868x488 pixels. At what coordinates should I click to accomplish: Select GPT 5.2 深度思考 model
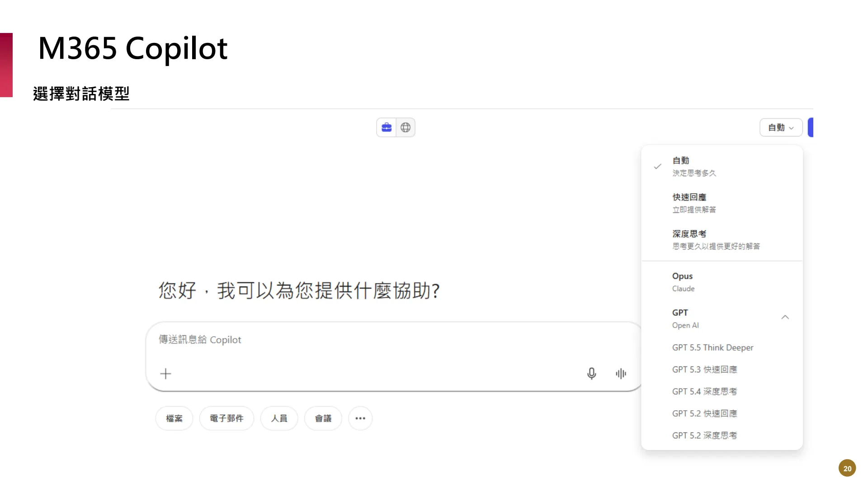(x=722, y=436)
